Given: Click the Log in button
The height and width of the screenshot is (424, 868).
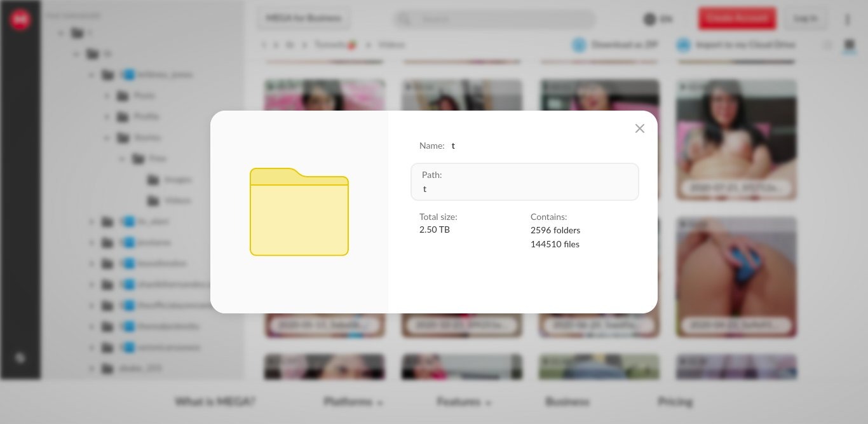Looking at the screenshot, I should pyautogui.click(x=806, y=18).
